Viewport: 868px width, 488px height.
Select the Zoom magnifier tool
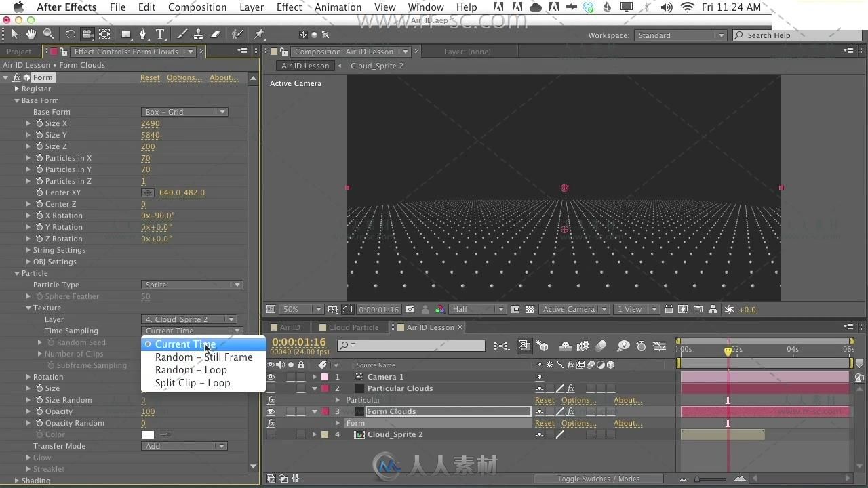pyautogui.click(x=48, y=34)
